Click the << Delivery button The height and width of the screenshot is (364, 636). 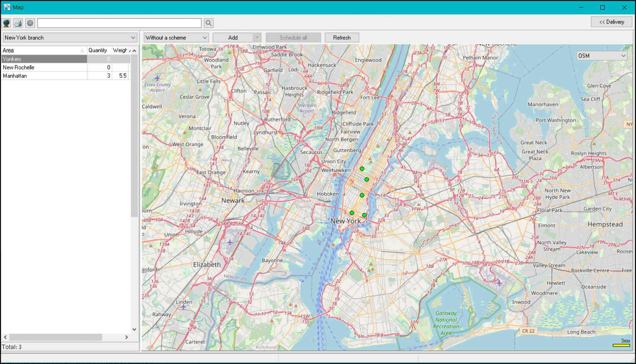click(x=611, y=22)
